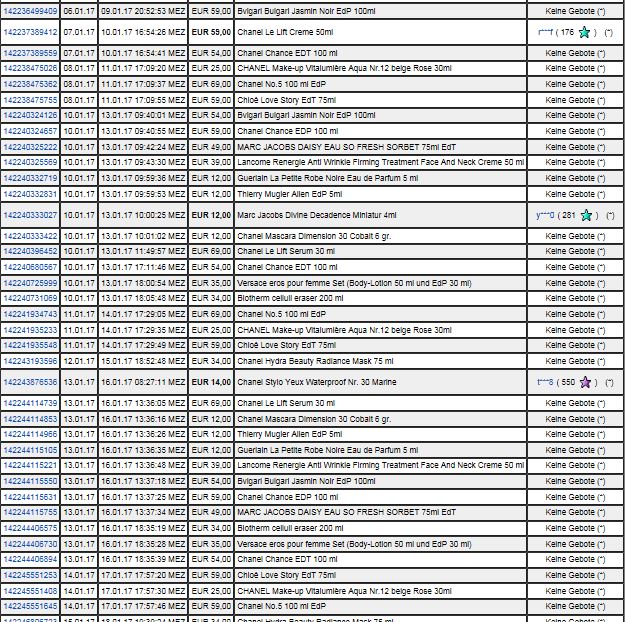This screenshot has height=622, width=625.
Task: Click the purple star beside feedback score 550
Action: tap(585, 382)
